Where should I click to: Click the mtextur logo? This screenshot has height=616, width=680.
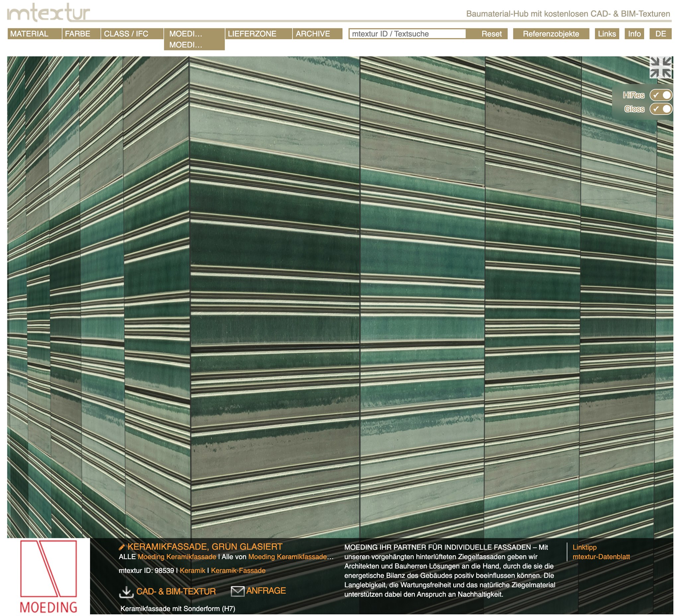(x=48, y=13)
